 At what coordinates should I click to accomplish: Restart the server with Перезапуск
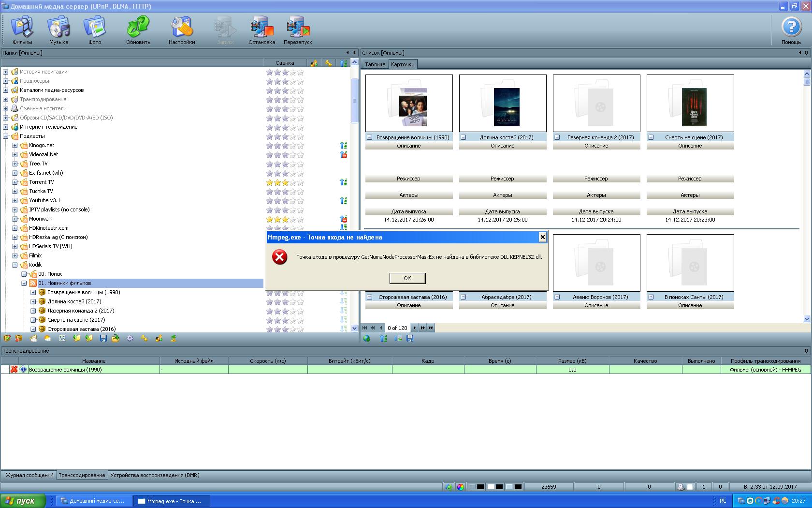298,30
